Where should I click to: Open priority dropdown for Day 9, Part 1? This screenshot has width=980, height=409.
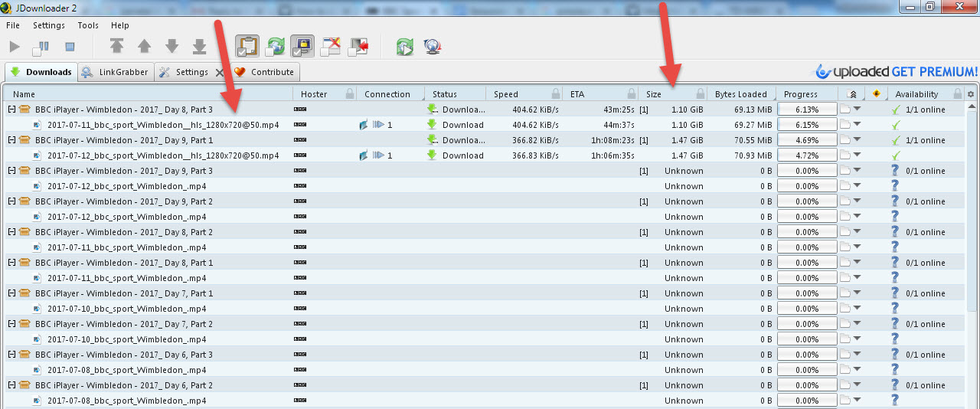pyautogui.click(x=857, y=140)
